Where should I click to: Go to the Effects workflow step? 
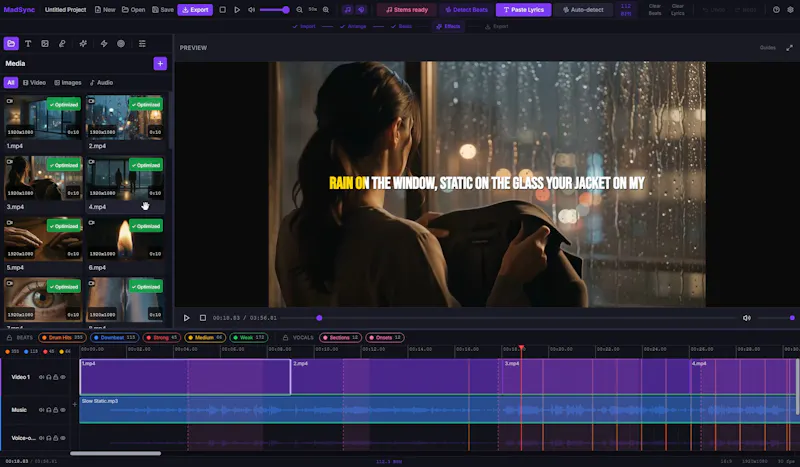tap(448, 27)
